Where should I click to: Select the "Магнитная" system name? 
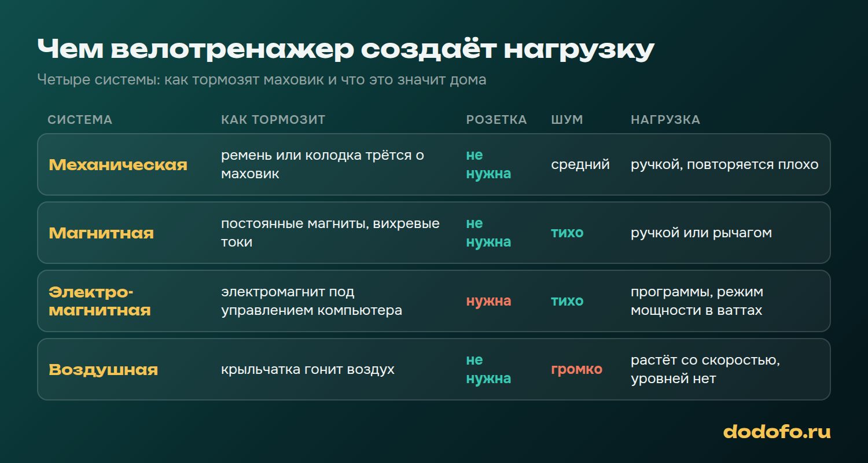tap(101, 233)
